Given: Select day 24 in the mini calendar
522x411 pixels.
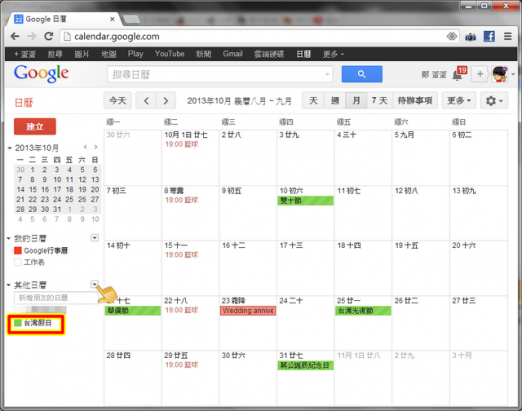Looking at the screenshot, I should click(57, 199).
